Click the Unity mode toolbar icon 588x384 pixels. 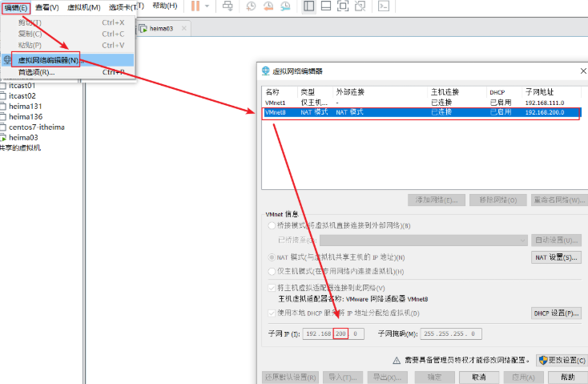[360, 6]
